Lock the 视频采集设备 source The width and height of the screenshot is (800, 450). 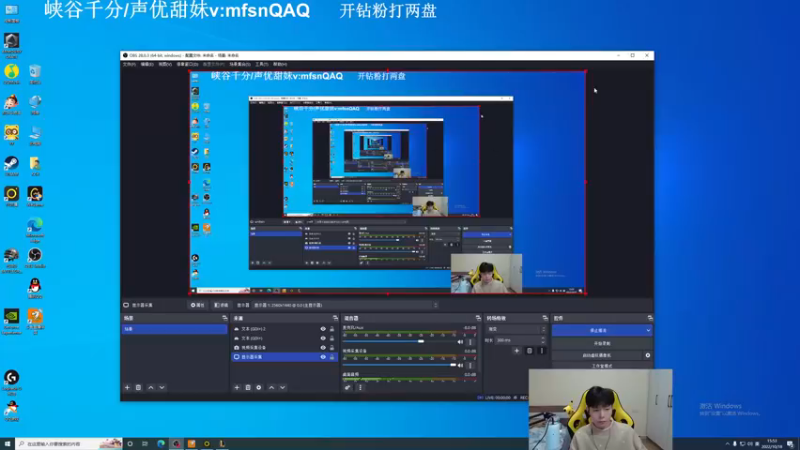(332, 347)
